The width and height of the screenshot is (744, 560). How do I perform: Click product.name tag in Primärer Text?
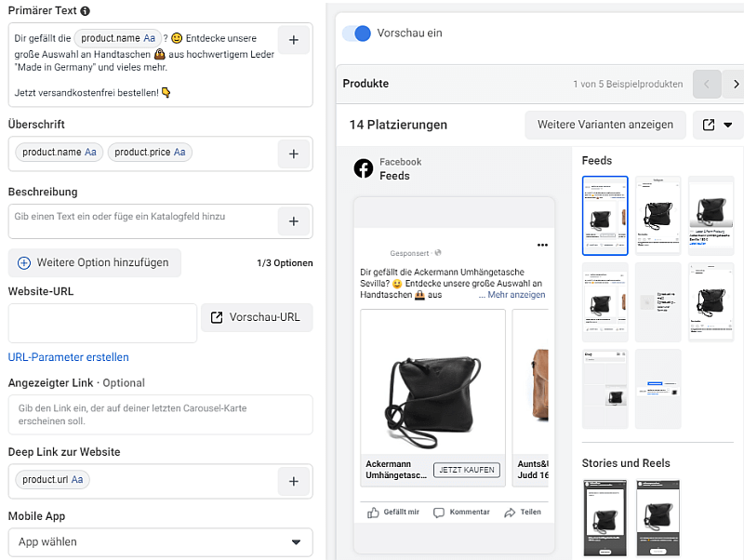pyautogui.click(x=118, y=38)
